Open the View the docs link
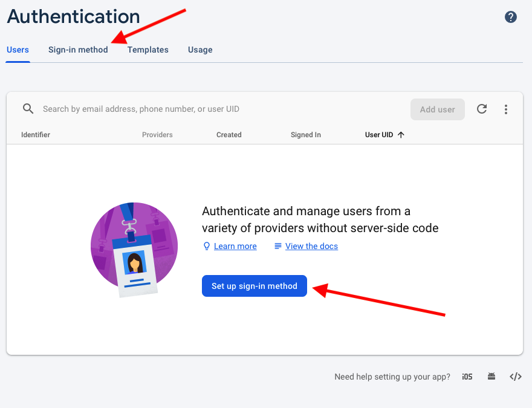 point(311,246)
